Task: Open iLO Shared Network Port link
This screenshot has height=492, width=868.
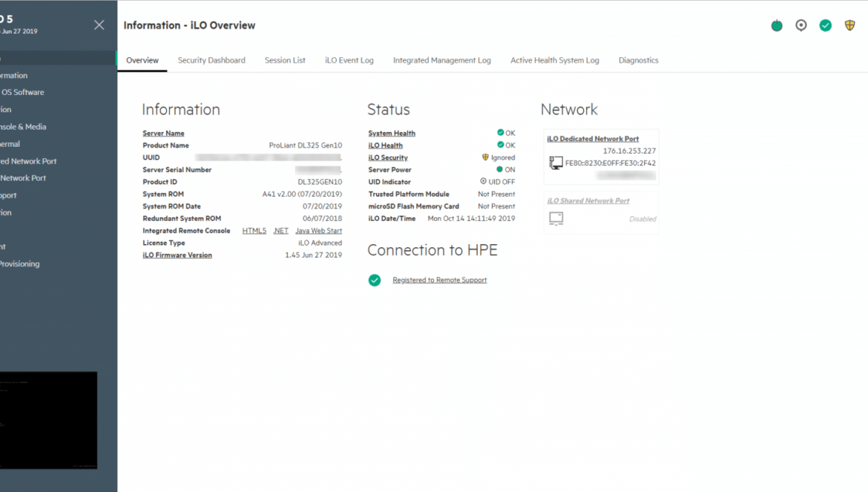Action: (588, 201)
